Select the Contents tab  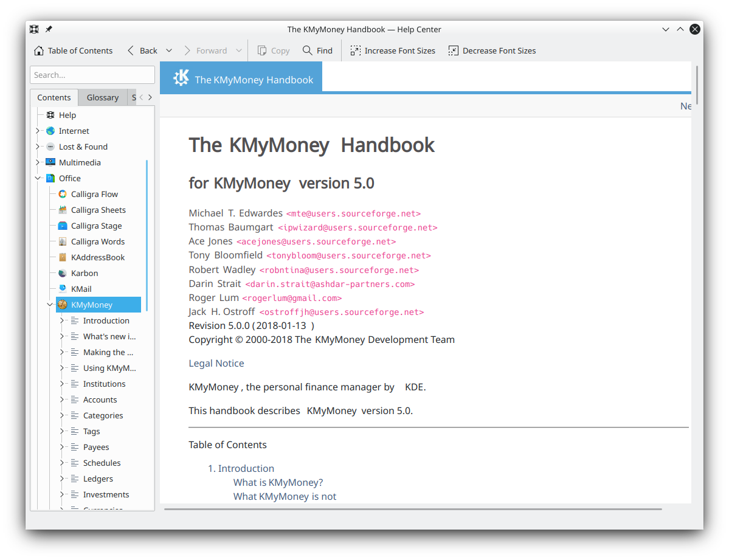pos(54,97)
